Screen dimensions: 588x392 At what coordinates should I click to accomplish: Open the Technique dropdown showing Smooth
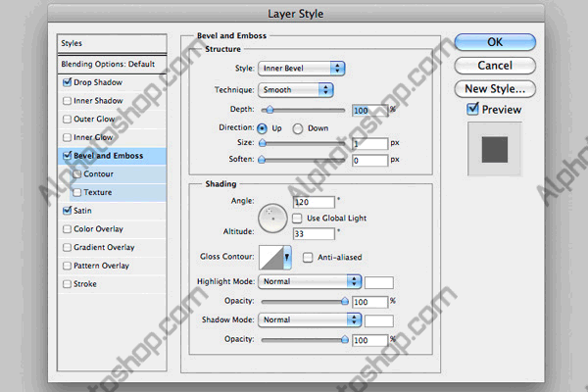296,90
